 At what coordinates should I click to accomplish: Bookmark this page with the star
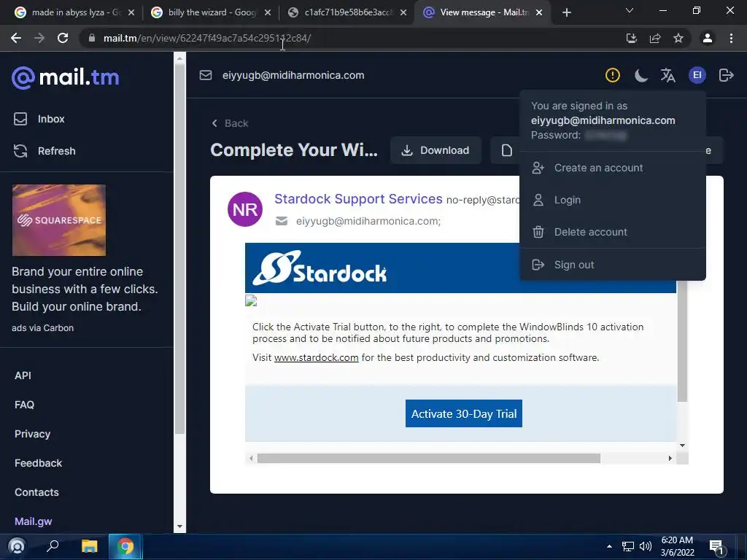[x=678, y=38]
